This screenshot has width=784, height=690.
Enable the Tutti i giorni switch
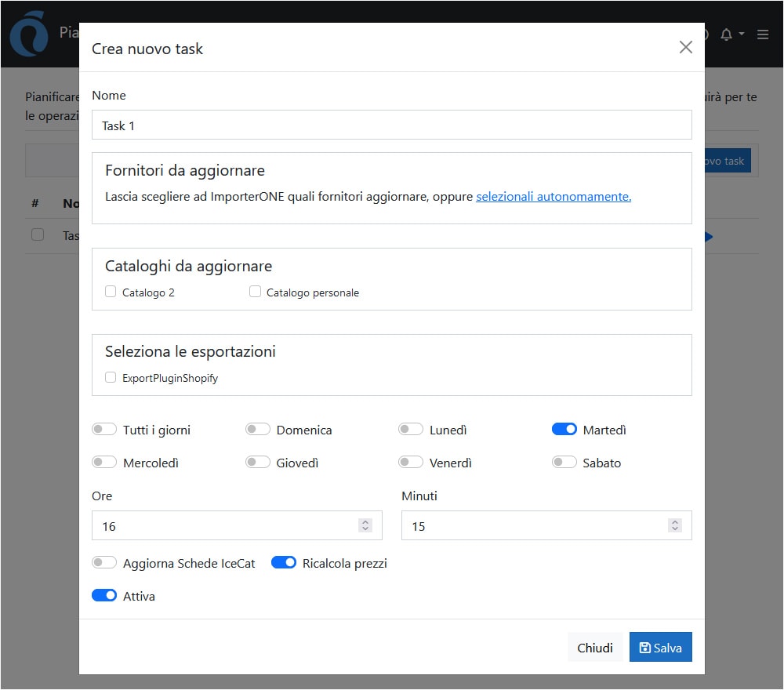[x=104, y=430]
